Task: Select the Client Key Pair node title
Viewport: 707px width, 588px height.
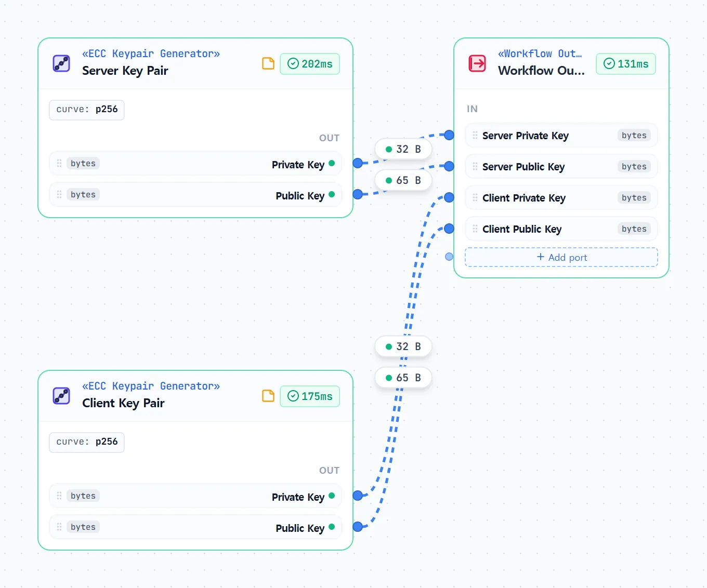Action: 123,403
